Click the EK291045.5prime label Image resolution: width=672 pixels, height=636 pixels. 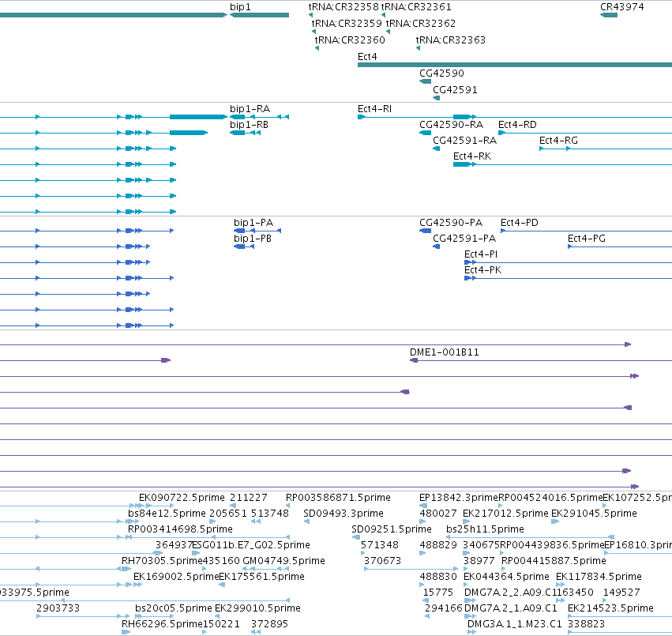pos(594,514)
